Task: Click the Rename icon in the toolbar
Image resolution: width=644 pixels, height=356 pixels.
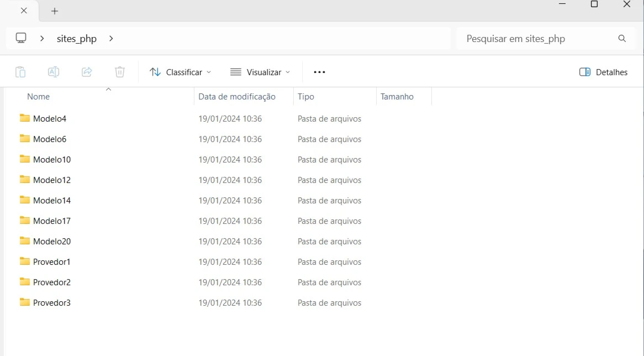Action: coord(54,72)
